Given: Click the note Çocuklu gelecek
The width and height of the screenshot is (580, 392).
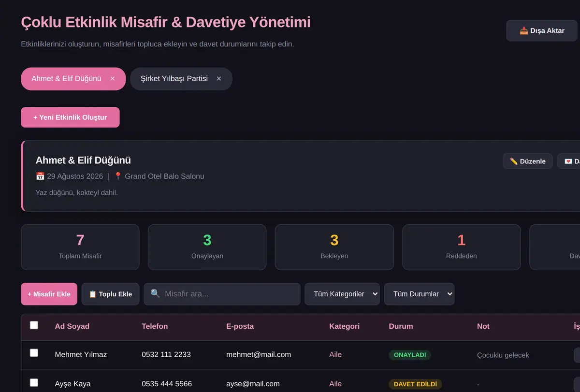Looking at the screenshot, I should pos(503,355).
